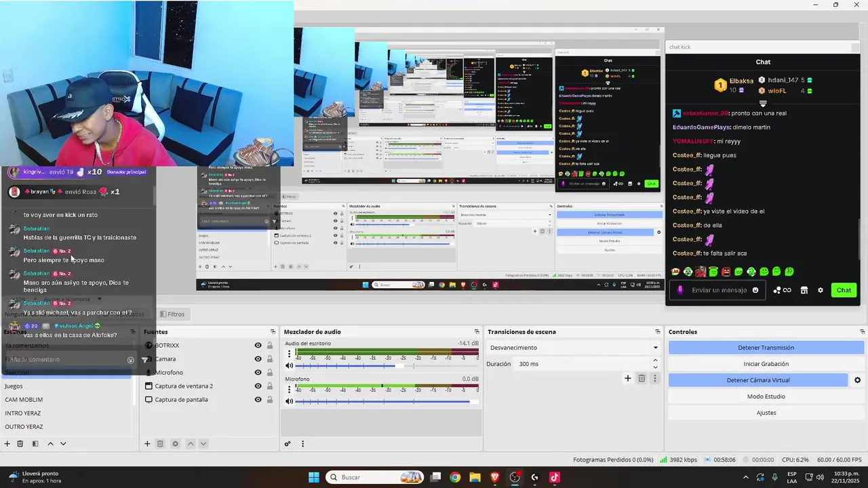The width and height of the screenshot is (868, 488).
Task: Mute the Microfono speaker icon in the mixer
Action: tap(290, 401)
